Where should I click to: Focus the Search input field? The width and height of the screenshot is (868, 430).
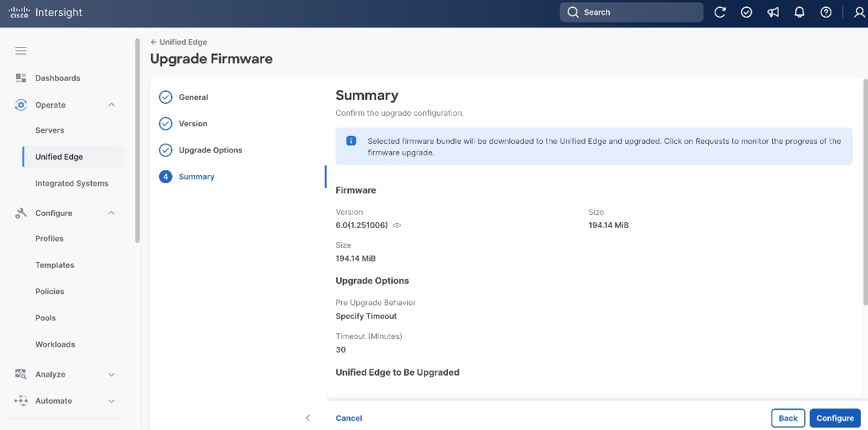click(632, 12)
